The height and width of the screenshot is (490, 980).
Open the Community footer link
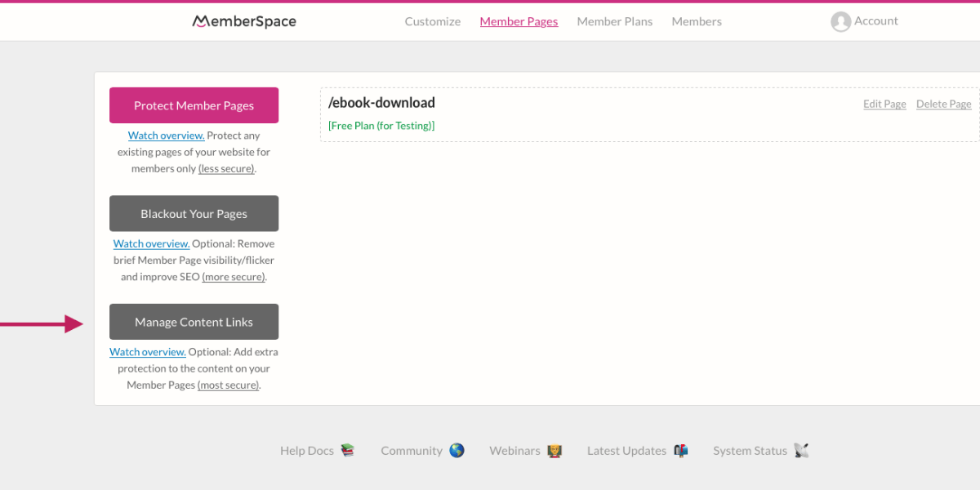[412, 451]
